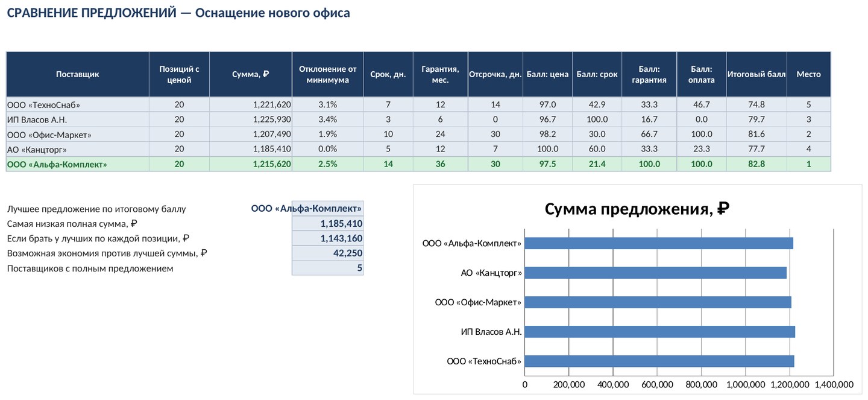Select summary value cell 42,250
The image size is (868, 400).
pyautogui.click(x=328, y=253)
